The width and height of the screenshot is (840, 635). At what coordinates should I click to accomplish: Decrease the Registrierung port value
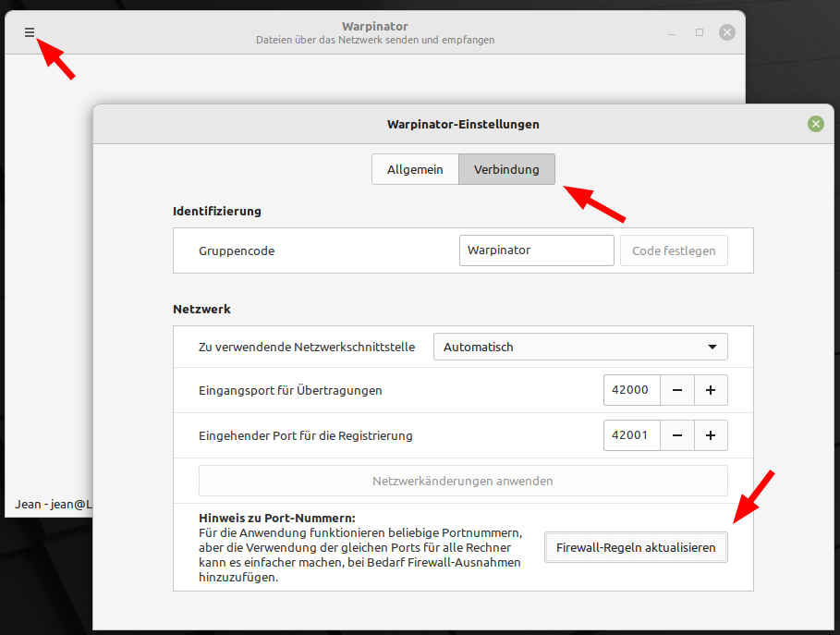click(677, 435)
